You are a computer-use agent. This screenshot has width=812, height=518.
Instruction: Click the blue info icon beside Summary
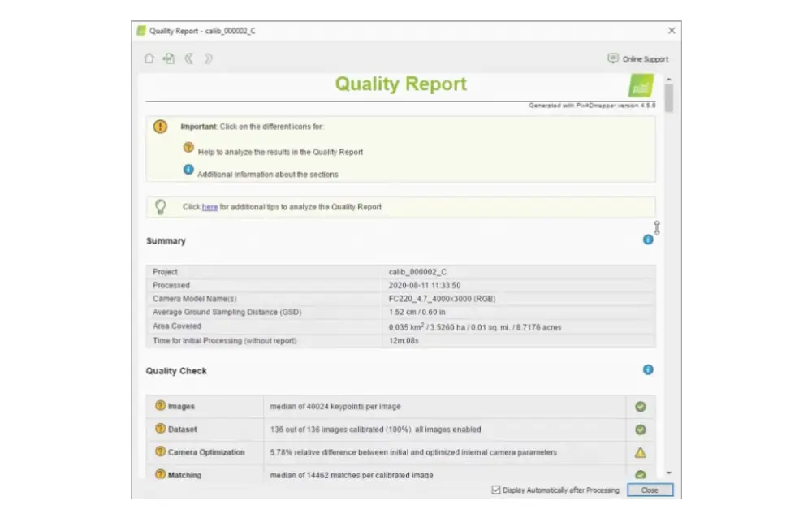[648, 240]
